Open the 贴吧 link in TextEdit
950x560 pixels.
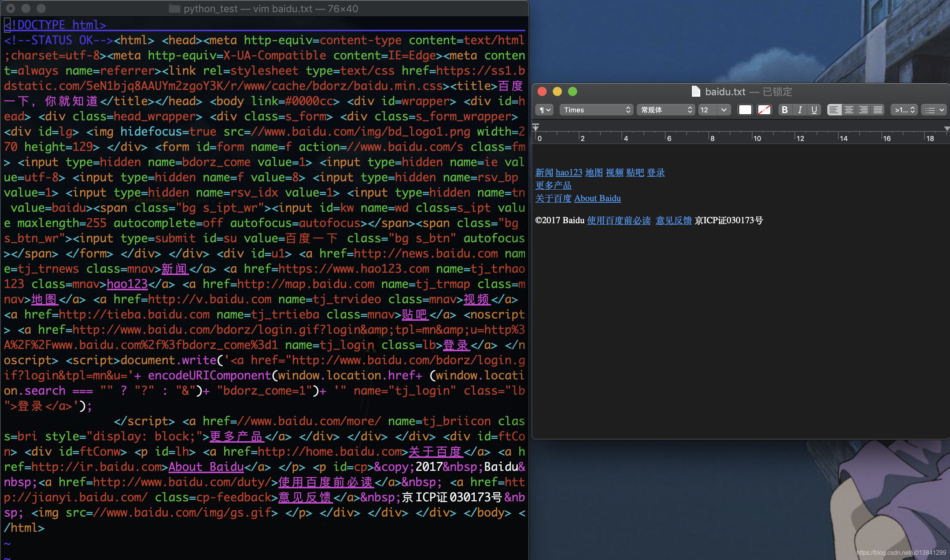click(635, 173)
